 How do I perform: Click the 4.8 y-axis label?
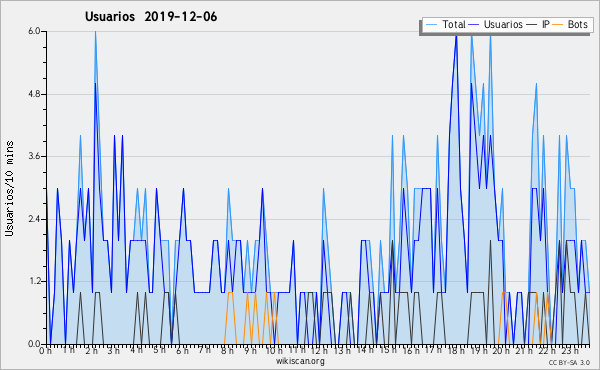(34, 94)
